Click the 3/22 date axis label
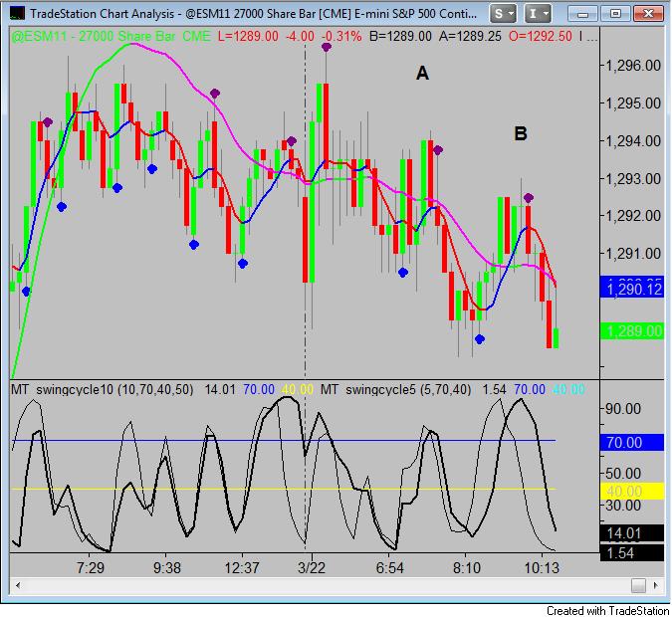 (x=312, y=568)
